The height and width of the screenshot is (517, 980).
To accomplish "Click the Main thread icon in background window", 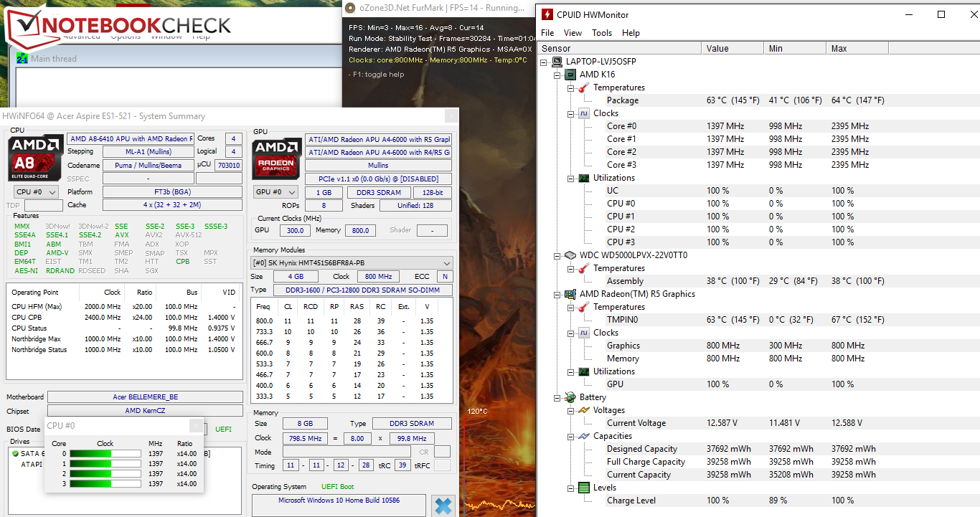I will [22, 59].
